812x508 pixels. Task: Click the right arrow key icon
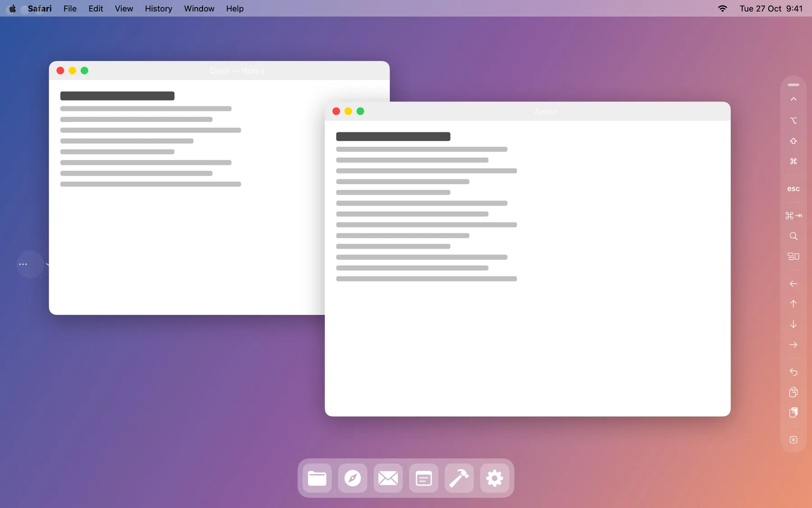click(794, 345)
